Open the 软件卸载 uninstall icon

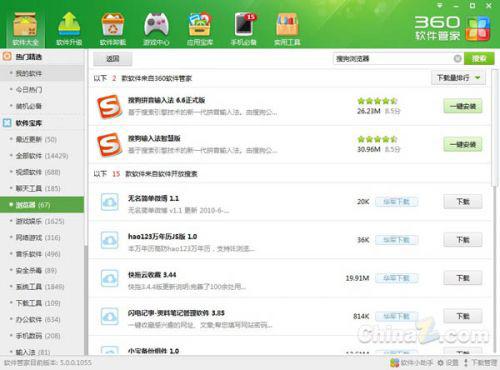tap(113, 29)
